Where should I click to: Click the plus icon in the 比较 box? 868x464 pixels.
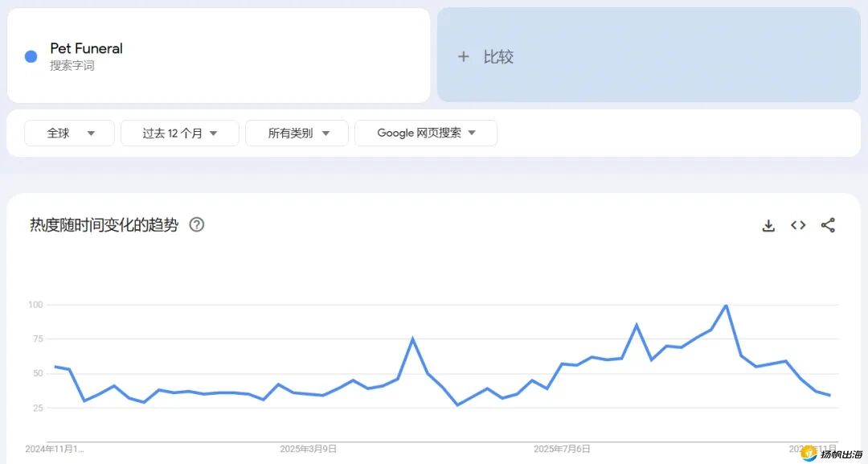coord(463,56)
